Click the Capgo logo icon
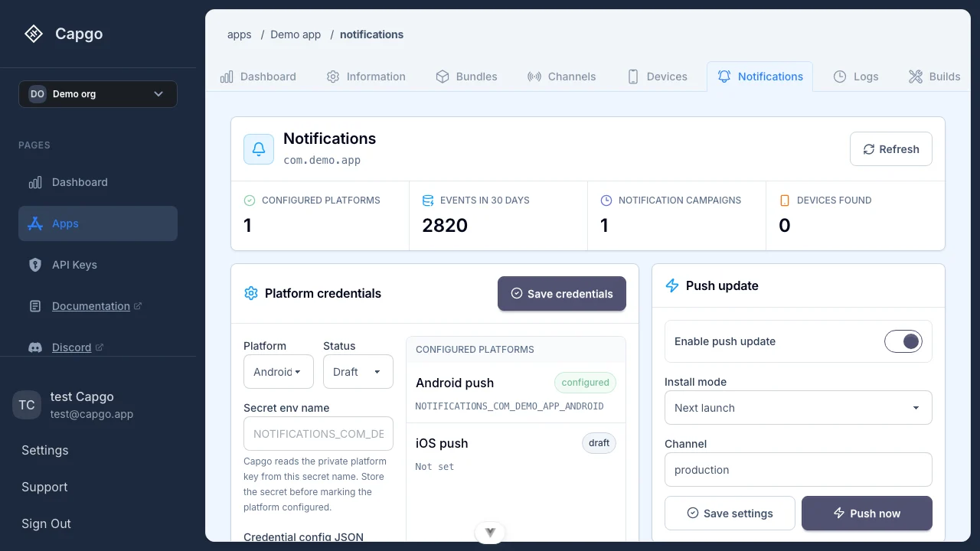Viewport: 980px width, 551px height. coord(33,34)
